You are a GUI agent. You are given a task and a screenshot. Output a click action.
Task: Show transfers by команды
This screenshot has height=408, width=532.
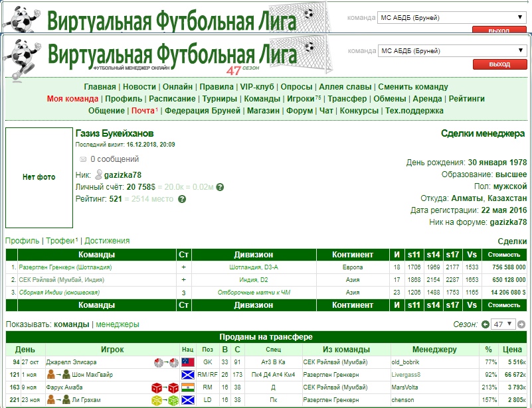[71, 324]
